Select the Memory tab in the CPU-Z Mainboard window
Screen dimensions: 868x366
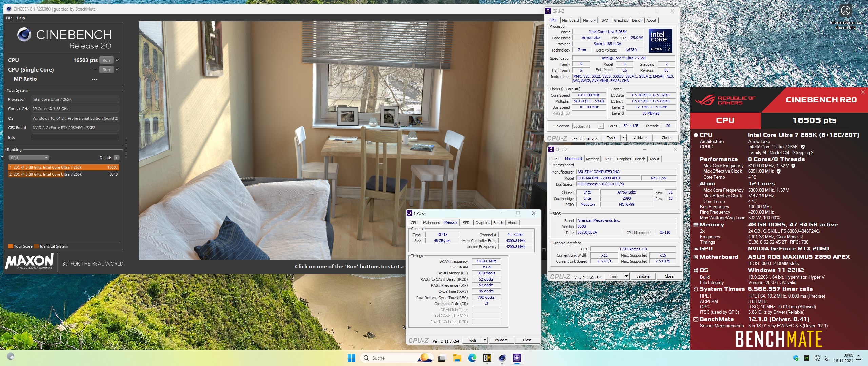pyautogui.click(x=592, y=159)
